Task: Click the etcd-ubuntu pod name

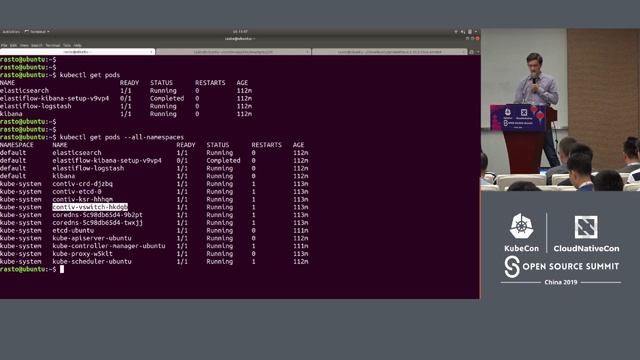Action: 73,230
